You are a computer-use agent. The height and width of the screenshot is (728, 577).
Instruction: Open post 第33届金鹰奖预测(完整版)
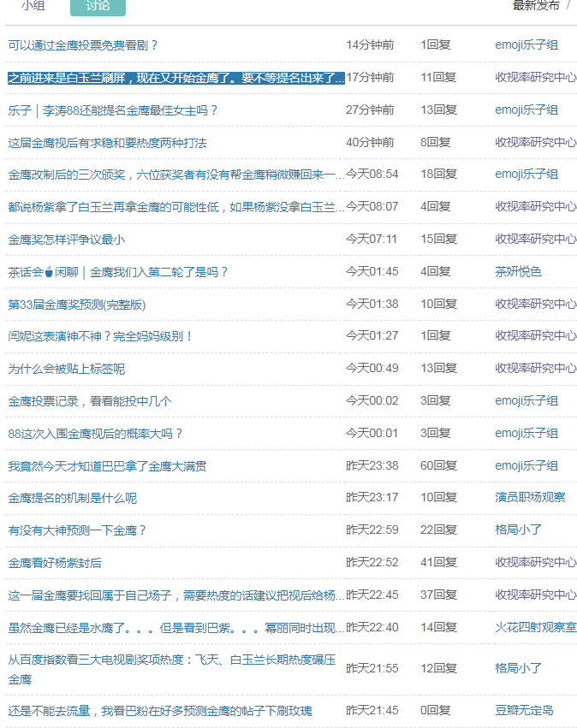pos(77,305)
